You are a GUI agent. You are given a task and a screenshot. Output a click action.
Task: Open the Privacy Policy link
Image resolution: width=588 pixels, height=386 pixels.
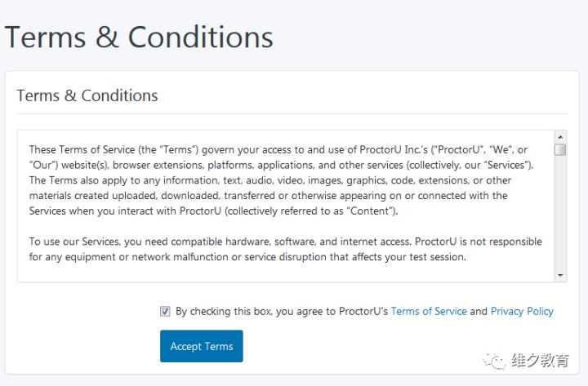522,311
